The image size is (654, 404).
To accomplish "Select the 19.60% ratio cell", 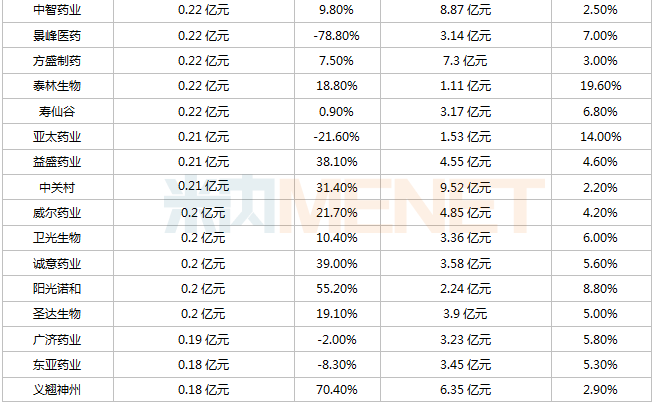I will (601, 86).
